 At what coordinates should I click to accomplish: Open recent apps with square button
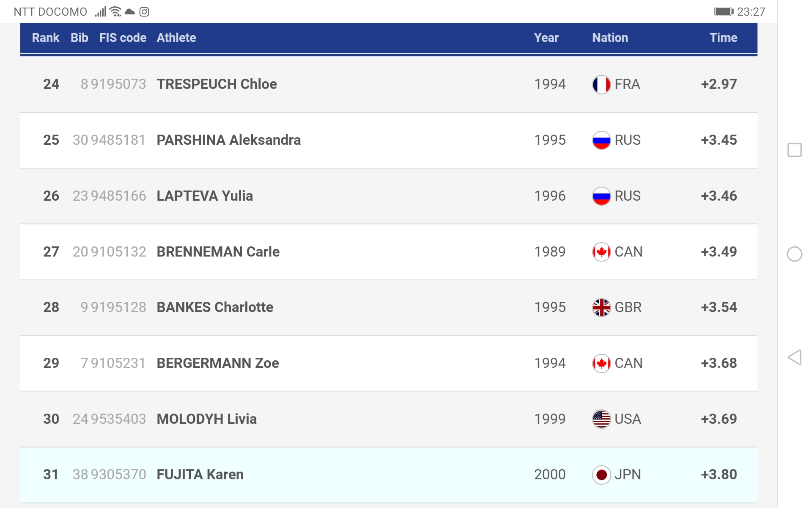tap(795, 150)
